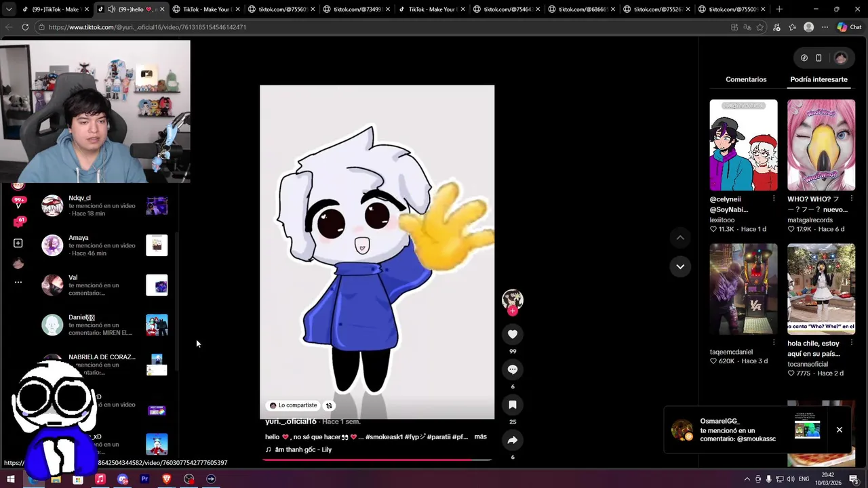Viewport: 868px width, 488px height.
Task: Open the inbox icon with 99+ badge
Action: tap(18, 202)
